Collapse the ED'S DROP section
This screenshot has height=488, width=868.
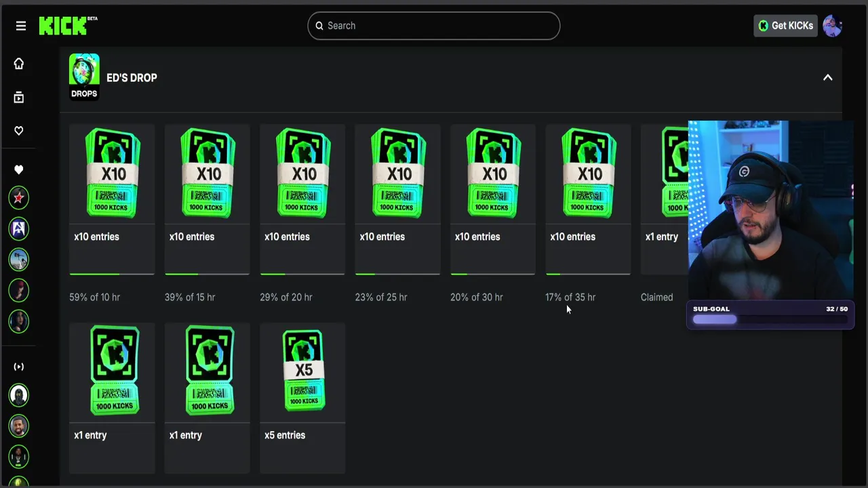coord(827,77)
